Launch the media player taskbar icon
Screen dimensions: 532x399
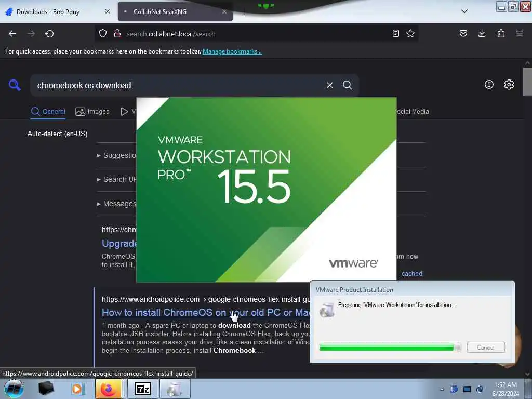(77, 389)
